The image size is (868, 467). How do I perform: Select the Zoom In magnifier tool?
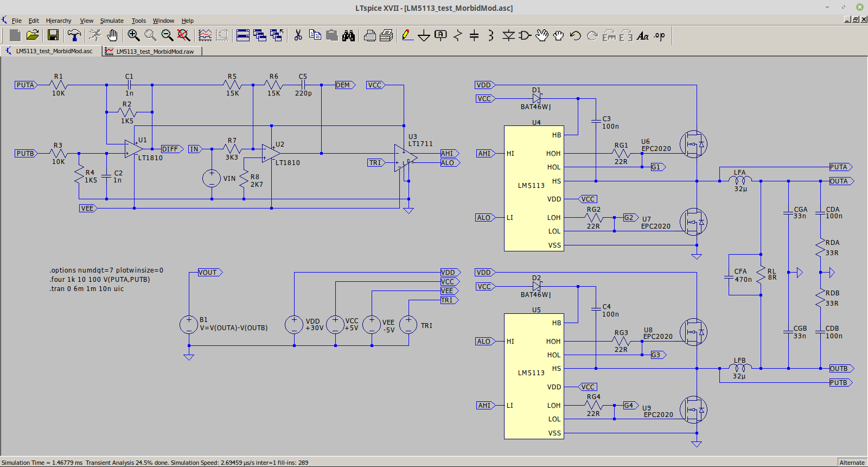[x=133, y=35]
